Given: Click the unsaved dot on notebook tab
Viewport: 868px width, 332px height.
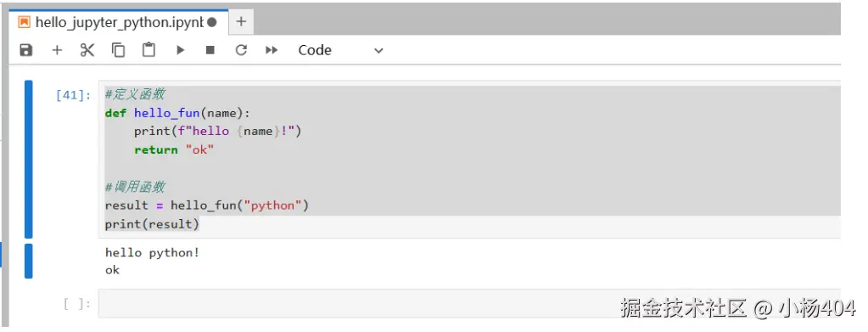Looking at the screenshot, I should (211, 23).
